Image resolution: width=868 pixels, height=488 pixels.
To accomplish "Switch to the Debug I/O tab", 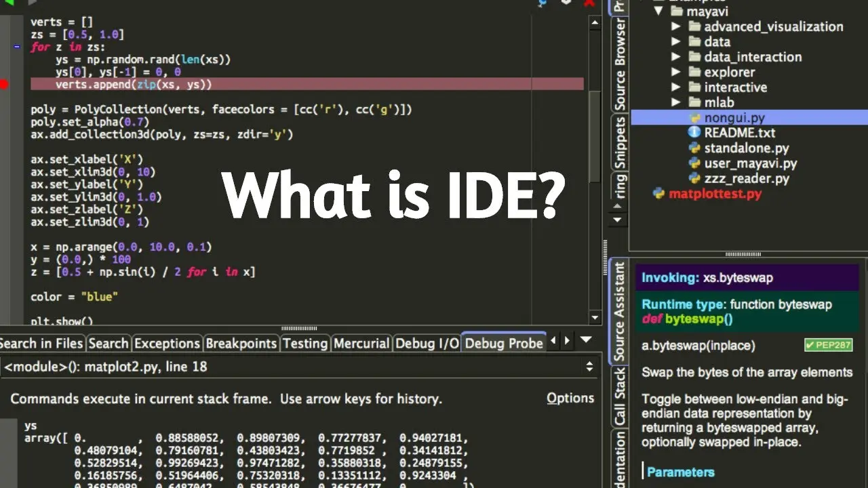I will (x=427, y=344).
